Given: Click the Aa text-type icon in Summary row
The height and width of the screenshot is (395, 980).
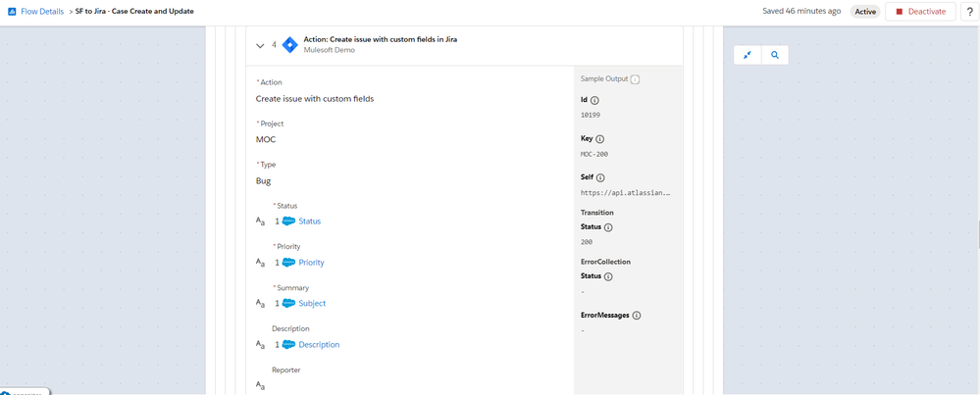Looking at the screenshot, I should coord(261,303).
